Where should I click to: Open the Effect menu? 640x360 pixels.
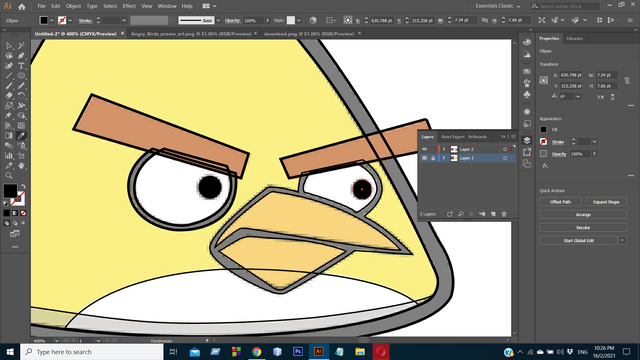point(129,6)
